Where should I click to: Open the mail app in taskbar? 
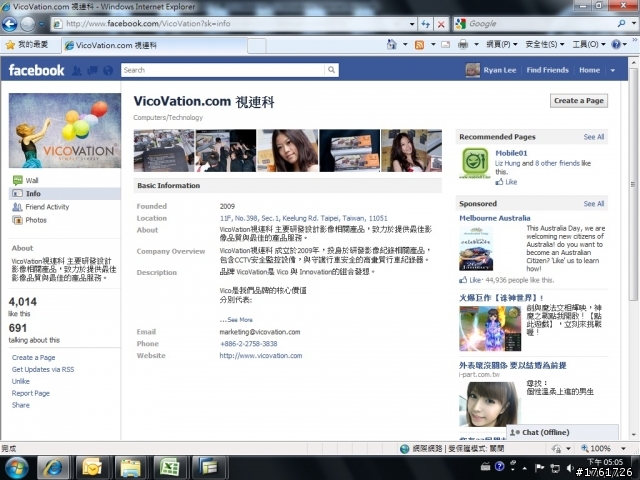point(92,468)
